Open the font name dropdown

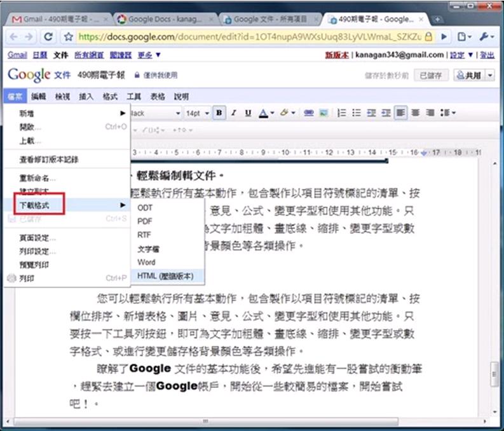[156, 113]
